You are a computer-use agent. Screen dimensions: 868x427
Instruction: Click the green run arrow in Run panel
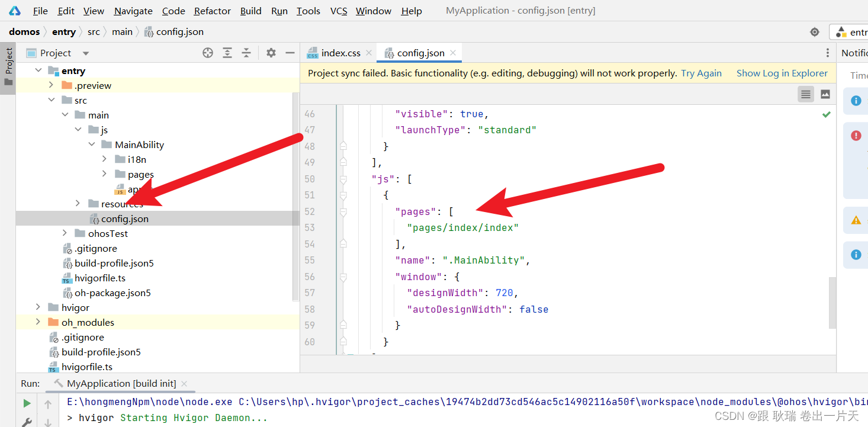tap(27, 404)
